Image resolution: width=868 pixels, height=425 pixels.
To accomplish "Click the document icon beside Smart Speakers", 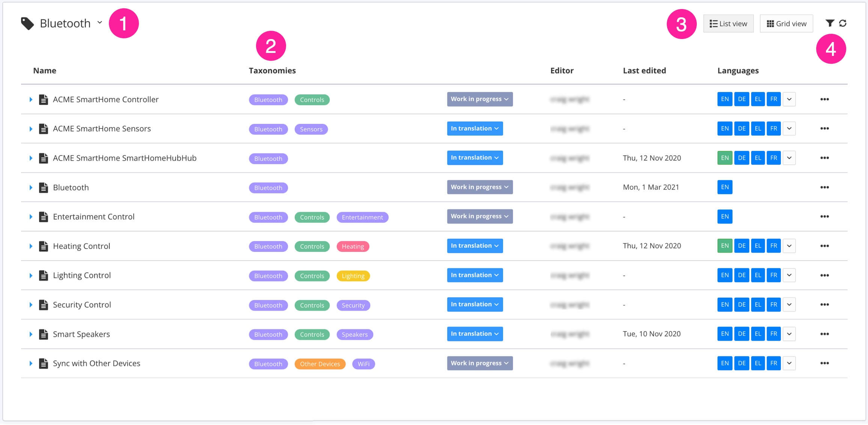I will click(43, 334).
